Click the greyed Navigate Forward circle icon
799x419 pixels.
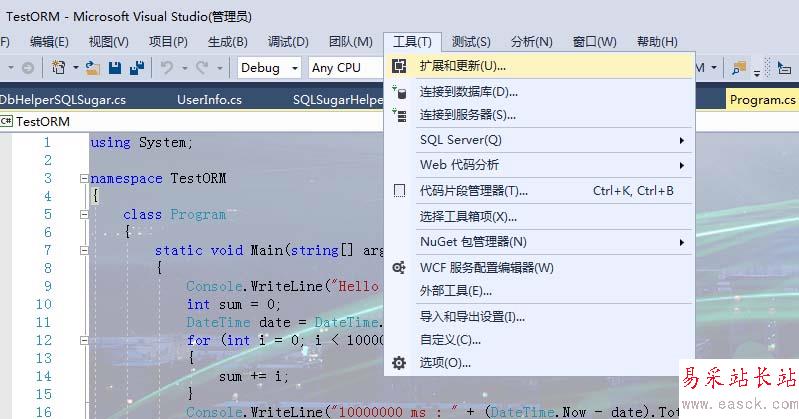(28, 67)
